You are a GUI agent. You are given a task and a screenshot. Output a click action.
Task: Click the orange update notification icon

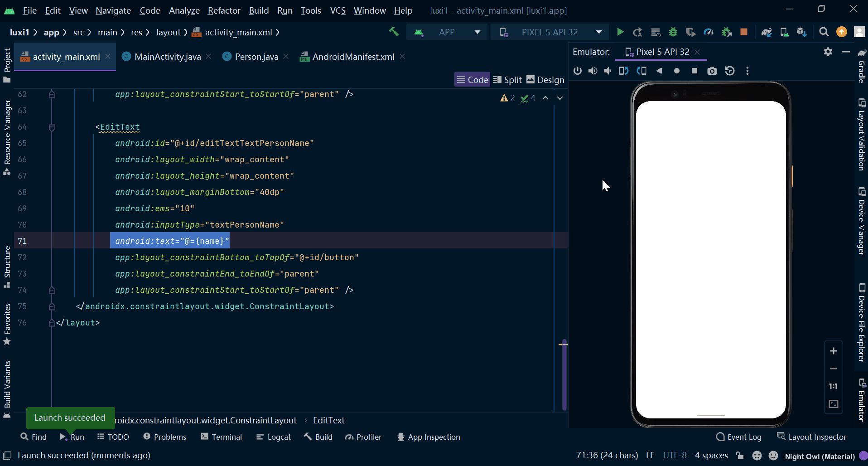(842, 32)
